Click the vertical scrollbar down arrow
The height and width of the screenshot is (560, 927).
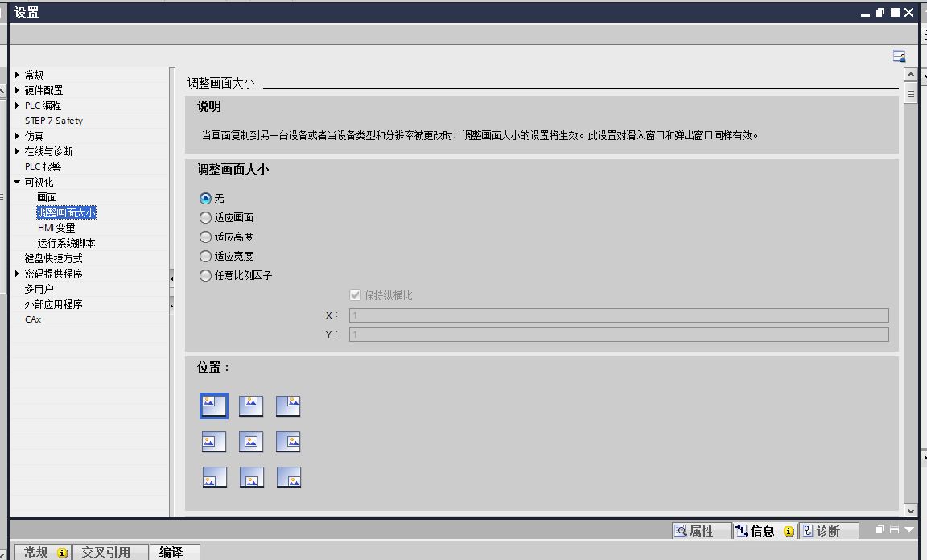coord(910,510)
